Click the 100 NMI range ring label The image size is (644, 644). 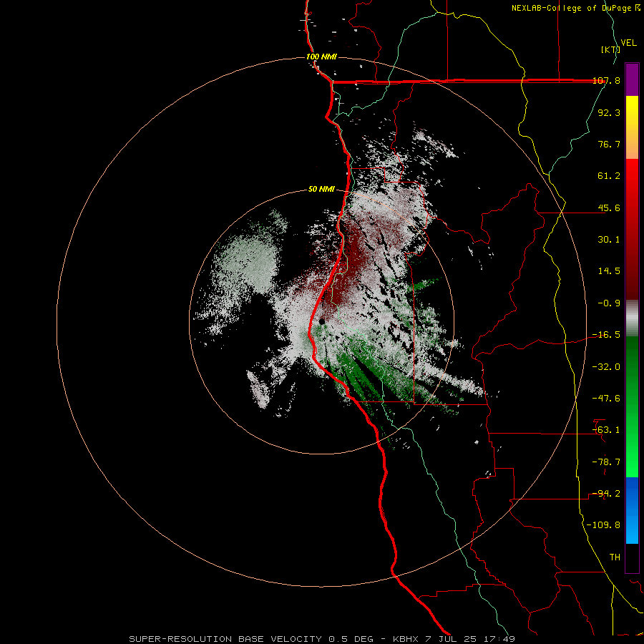(321, 57)
